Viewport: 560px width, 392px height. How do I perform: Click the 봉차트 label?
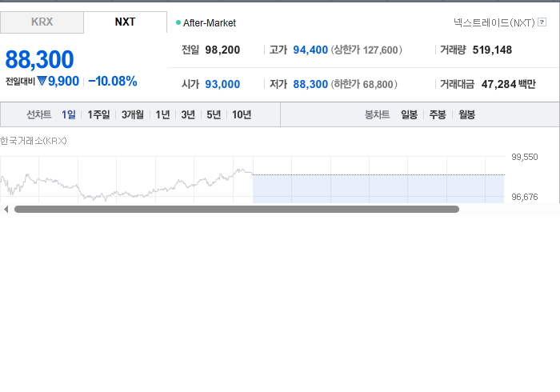click(x=377, y=114)
